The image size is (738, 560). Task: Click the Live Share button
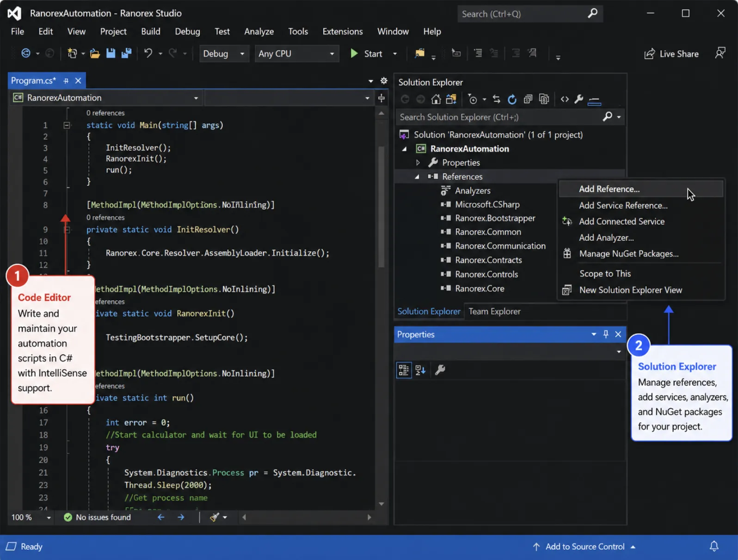(671, 54)
